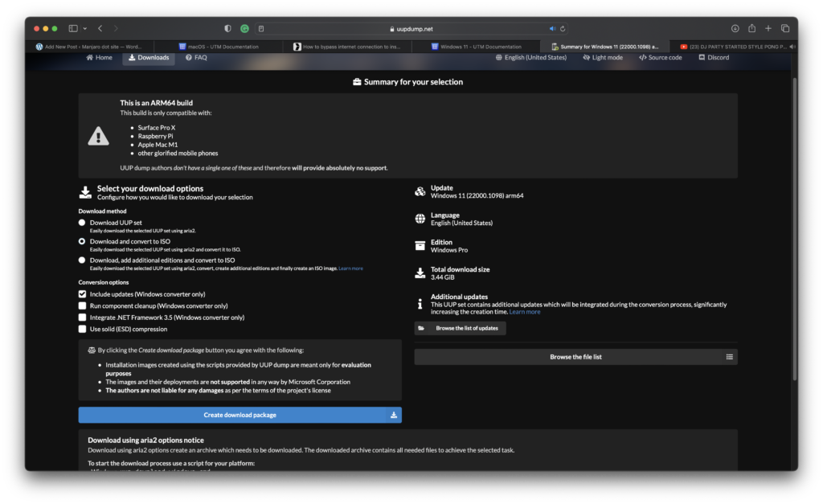Screen dimensions: 823x504
Task: Reload the page with the refresh icon
Action: click(562, 28)
